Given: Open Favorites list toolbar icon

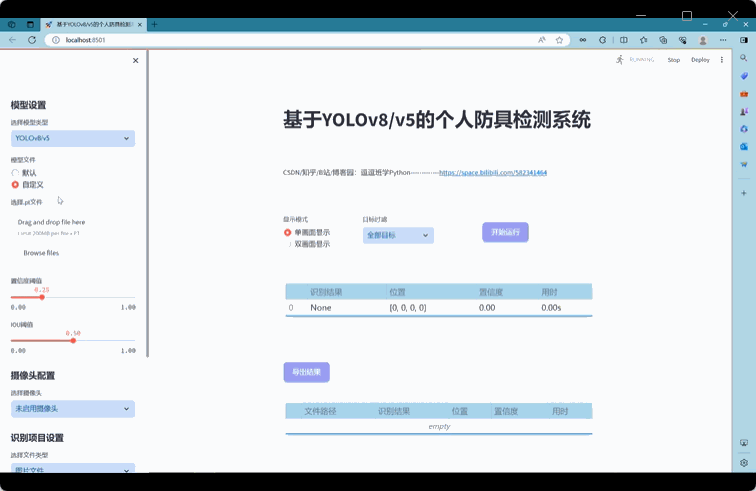Looking at the screenshot, I should point(644,40).
